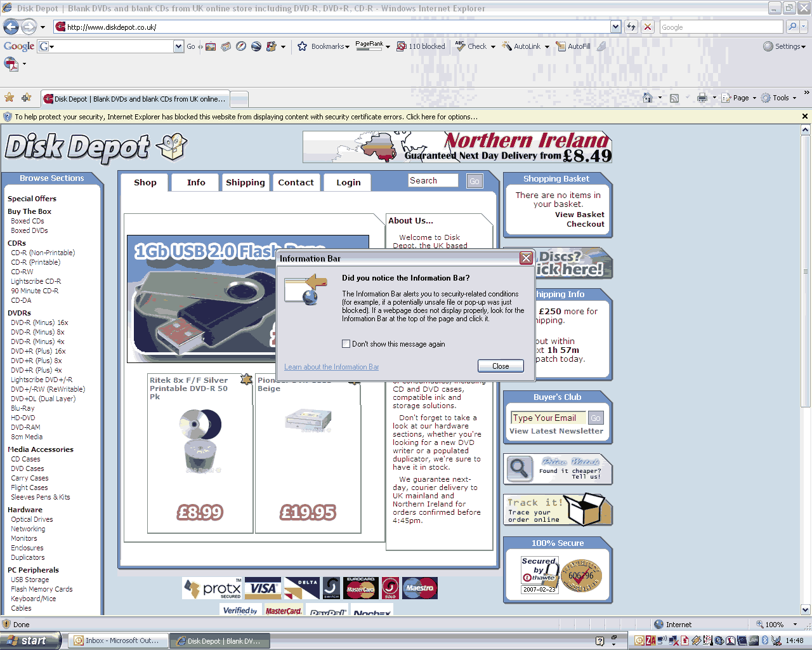Click the Print icon in command bar
This screenshot has height=650, width=812.
[702, 98]
